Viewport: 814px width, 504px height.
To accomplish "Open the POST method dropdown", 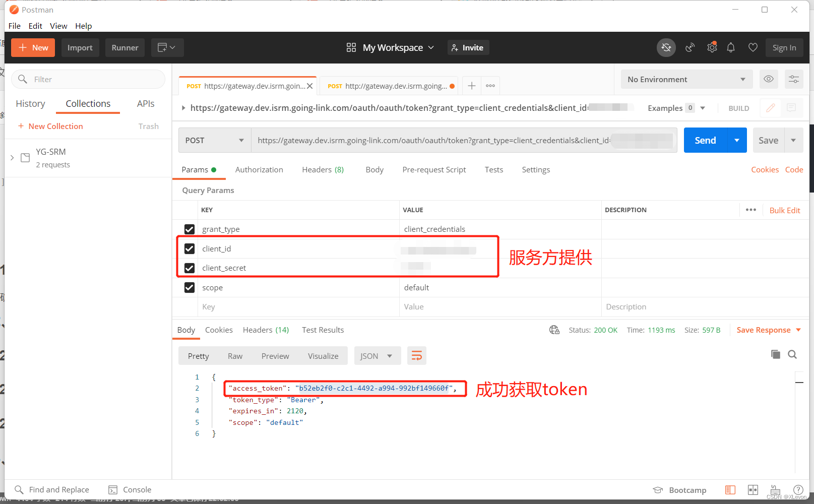I will coord(215,140).
